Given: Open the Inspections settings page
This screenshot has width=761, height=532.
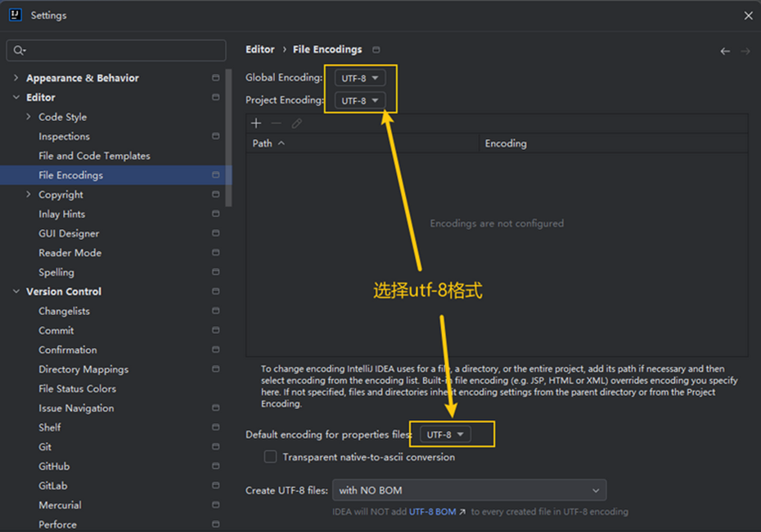Looking at the screenshot, I should pos(64,137).
